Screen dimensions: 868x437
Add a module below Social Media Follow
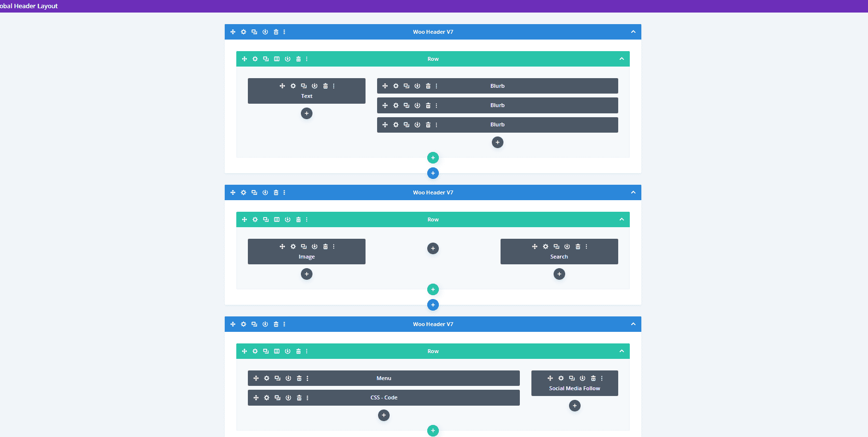pyautogui.click(x=575, y=406)
